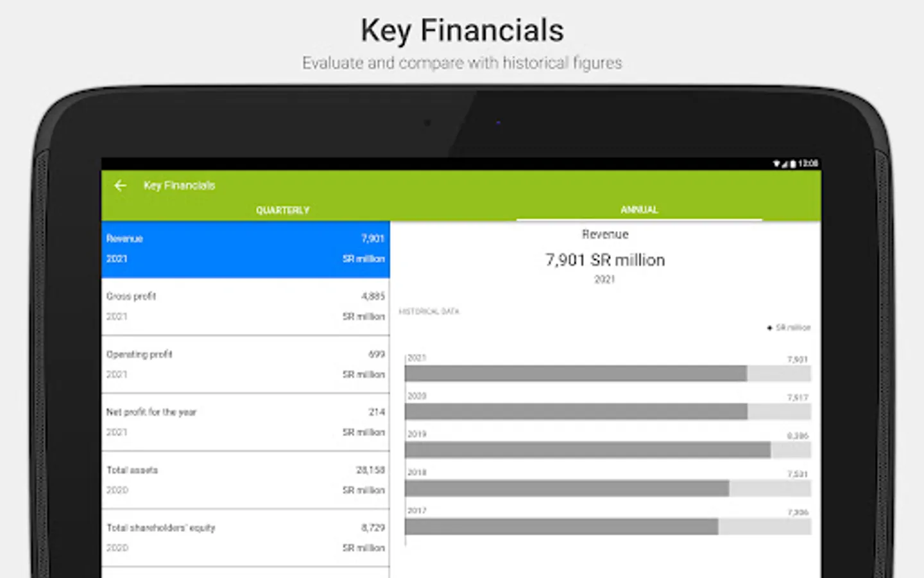
Task: Click the 8,729 shareholders' equity value
Action: coord(373,528)
